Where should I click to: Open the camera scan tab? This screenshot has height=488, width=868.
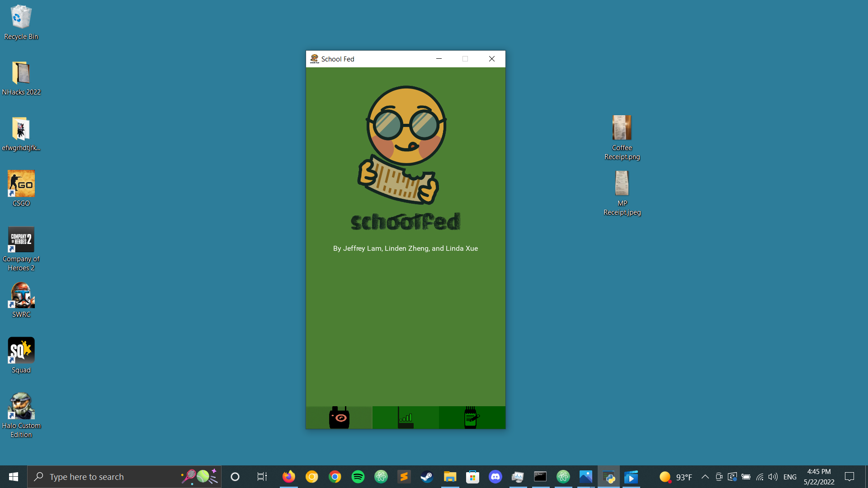339,418
